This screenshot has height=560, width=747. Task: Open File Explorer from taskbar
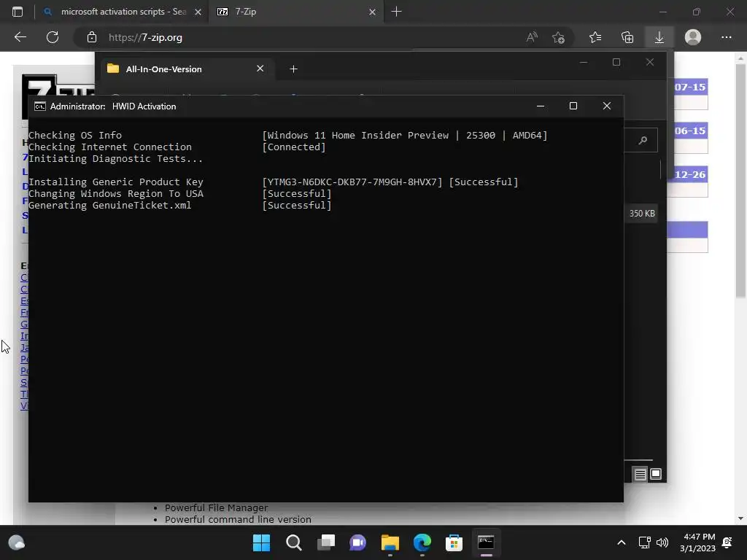tap(390, 542)
